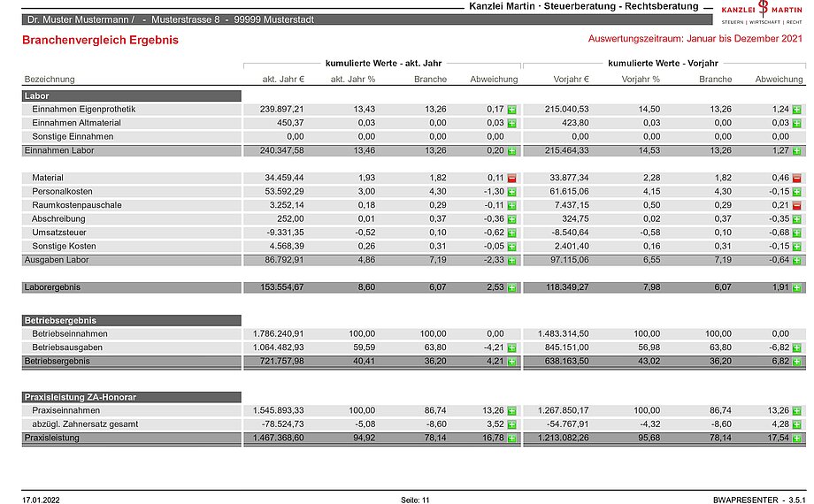
Task: Click the value '1.467.368,60'
Action: tap(278, 438)
